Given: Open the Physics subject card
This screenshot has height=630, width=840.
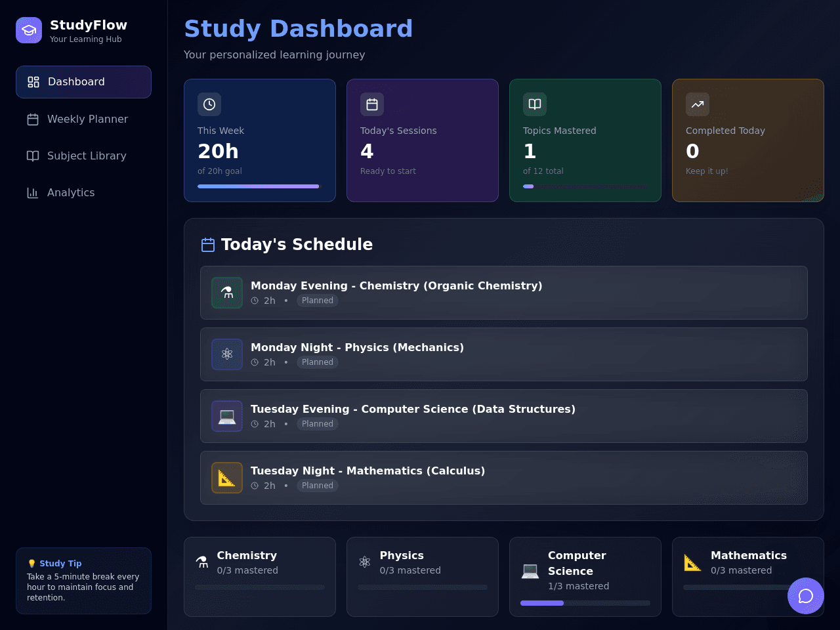Looking at the screenshot, I should pyautogui.click(x=423, y=577).
